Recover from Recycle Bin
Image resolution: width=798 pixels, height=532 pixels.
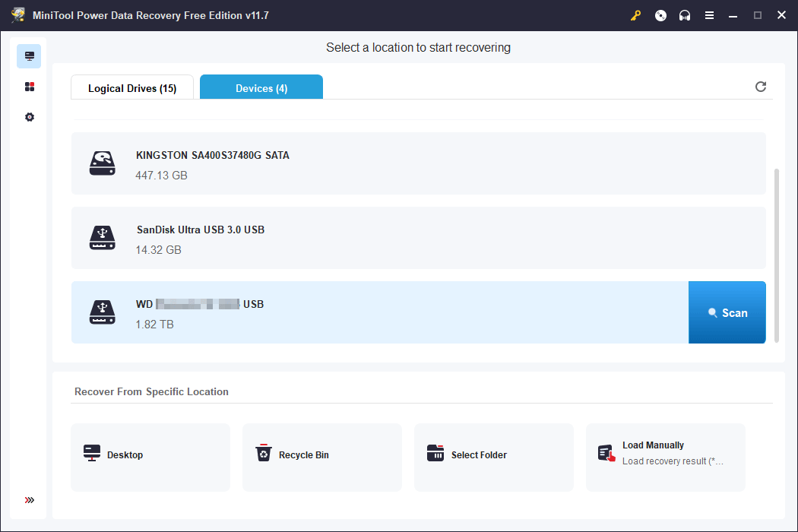tap(322, 458)
